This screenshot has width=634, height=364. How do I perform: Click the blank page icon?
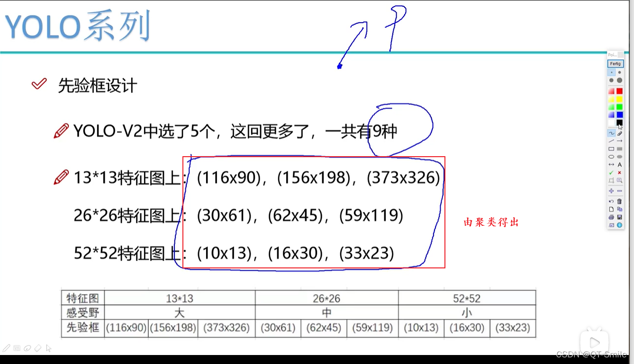[x=611, y=209]
